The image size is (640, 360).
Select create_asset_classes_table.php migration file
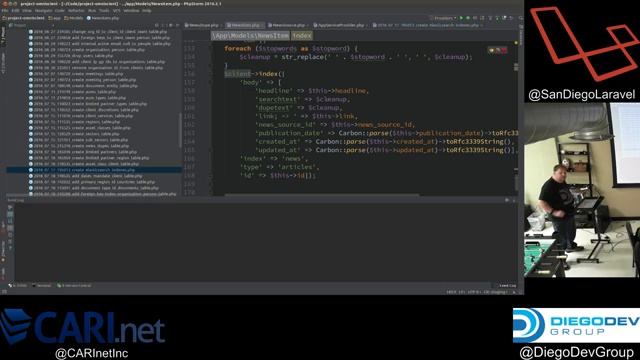[80, 128]
